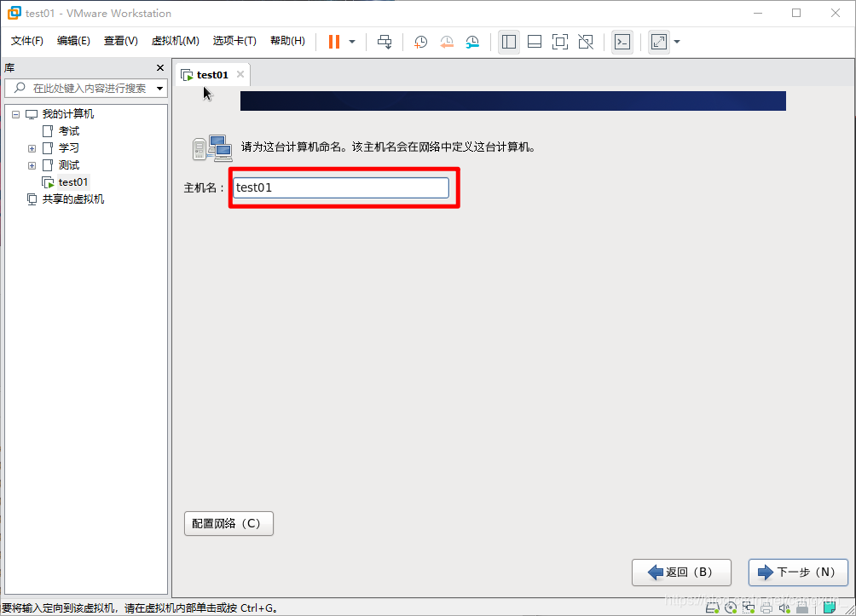Select 我的计算机 in the library tree
This screenshot has width=856, height=616.
tap(67, 114)
